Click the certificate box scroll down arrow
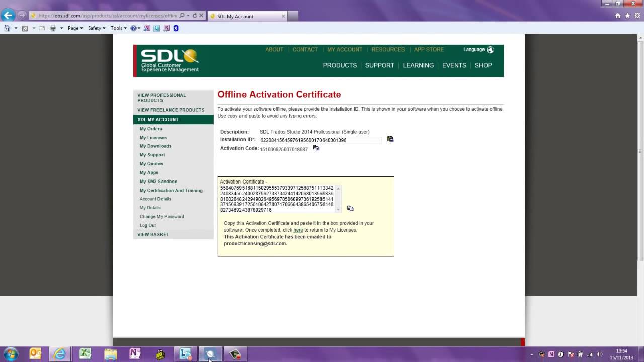 (x=338, y=210)
